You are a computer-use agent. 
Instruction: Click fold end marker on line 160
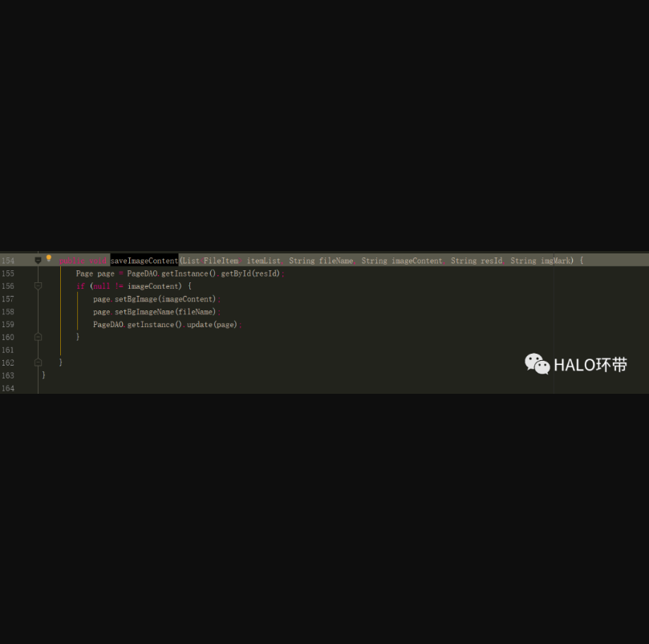38,338
